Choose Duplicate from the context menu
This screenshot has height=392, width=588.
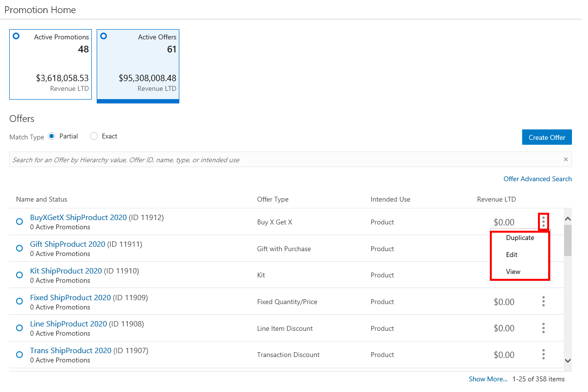520,238
